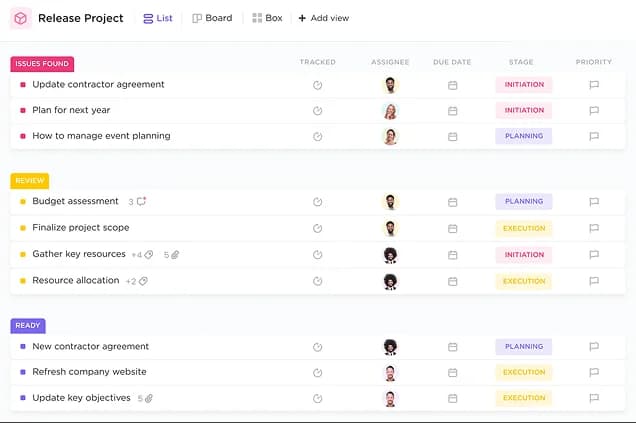The image size is (636, 423).
Task: Toggle status square of Update contractor agreement
Action: (23, 85)
